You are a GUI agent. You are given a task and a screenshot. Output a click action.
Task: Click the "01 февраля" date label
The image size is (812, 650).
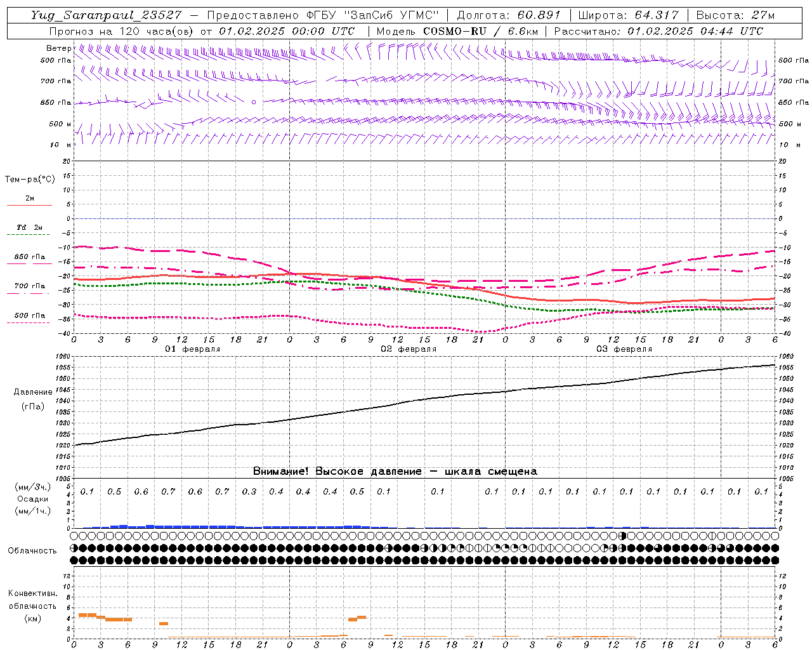(193, 349)
